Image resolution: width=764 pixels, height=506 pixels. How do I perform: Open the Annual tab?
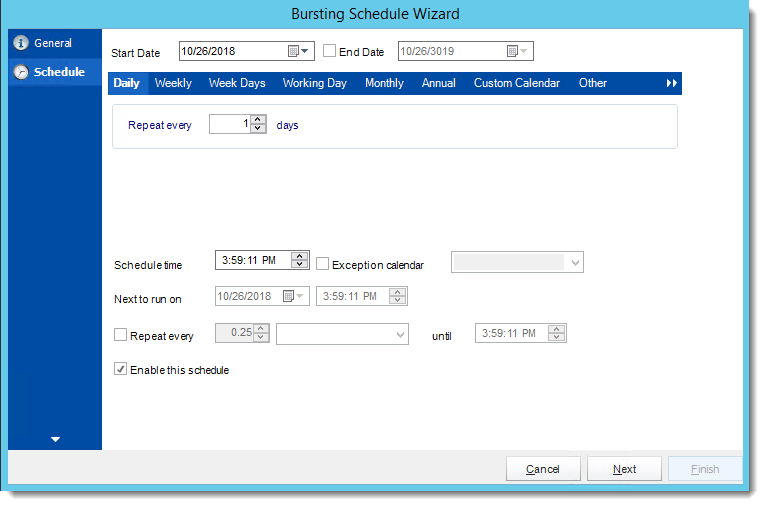[439, 83]
